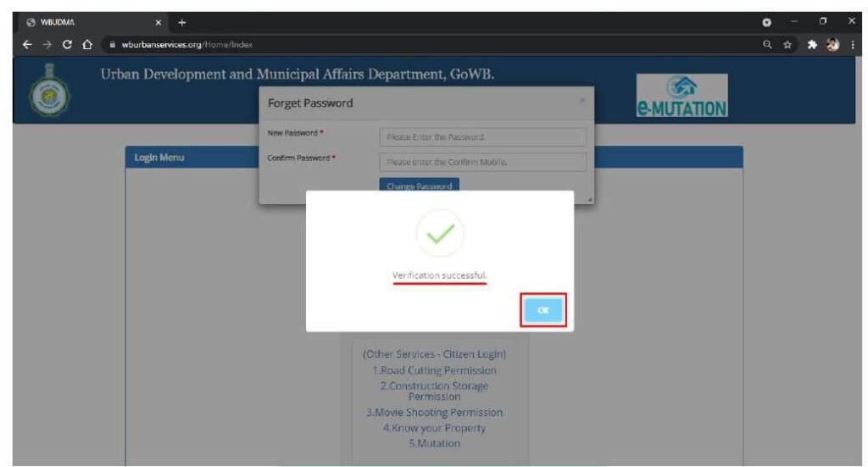The width and height of the screenshot is (868, 467).
Task: Click the Change Password button
Action: [x=419, y=185]
